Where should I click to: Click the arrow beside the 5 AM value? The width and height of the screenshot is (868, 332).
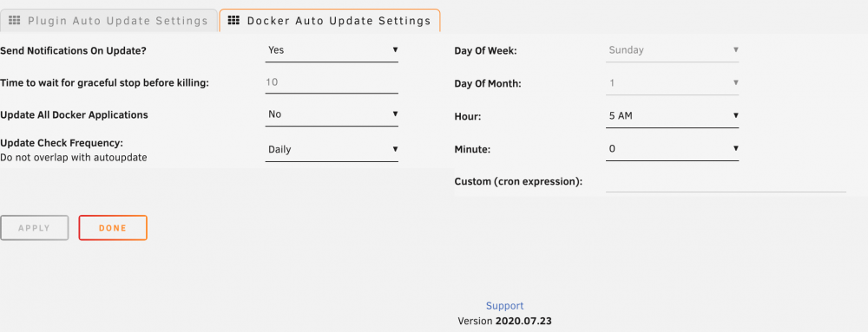tap(736, 115)
